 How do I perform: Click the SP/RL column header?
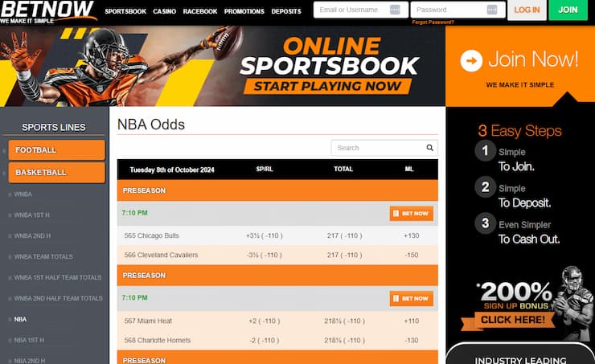click(265, 169)
